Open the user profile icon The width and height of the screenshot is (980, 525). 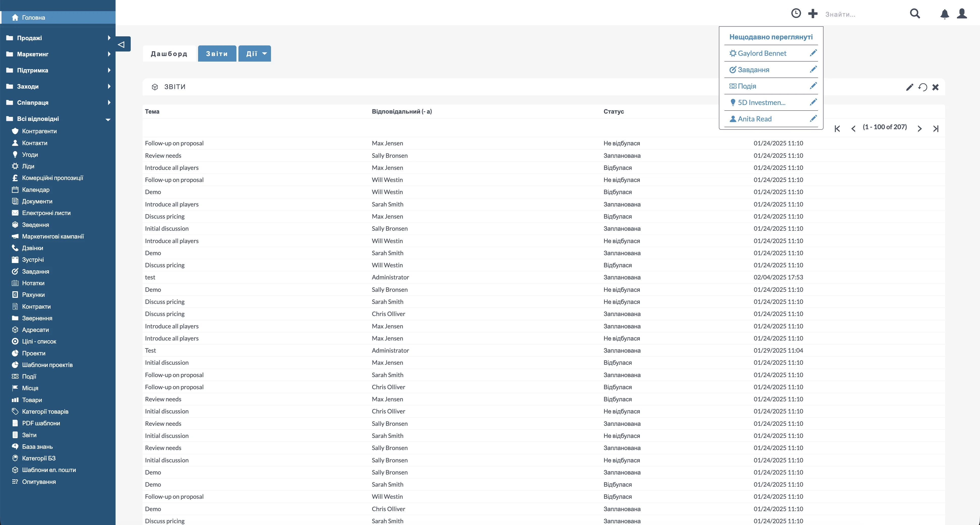962,14
